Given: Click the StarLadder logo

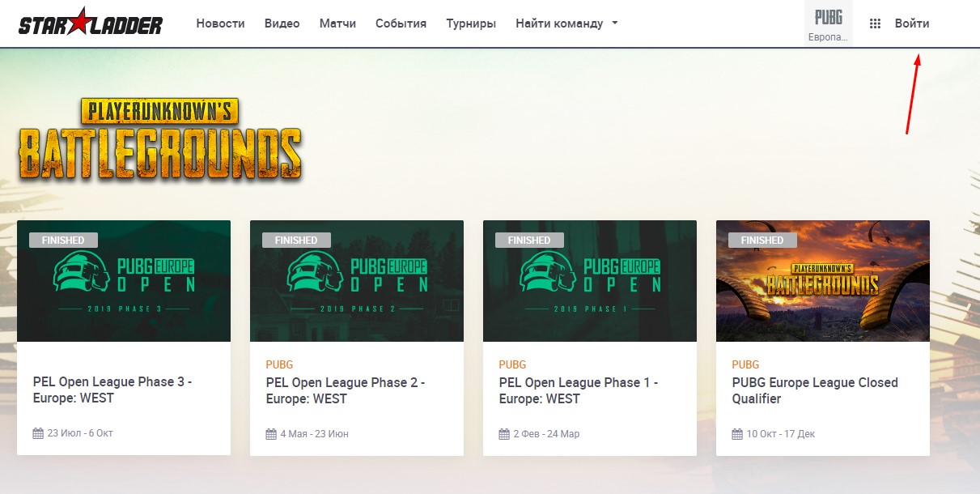Looking at the screenshot, I should [x=90, y=23].
